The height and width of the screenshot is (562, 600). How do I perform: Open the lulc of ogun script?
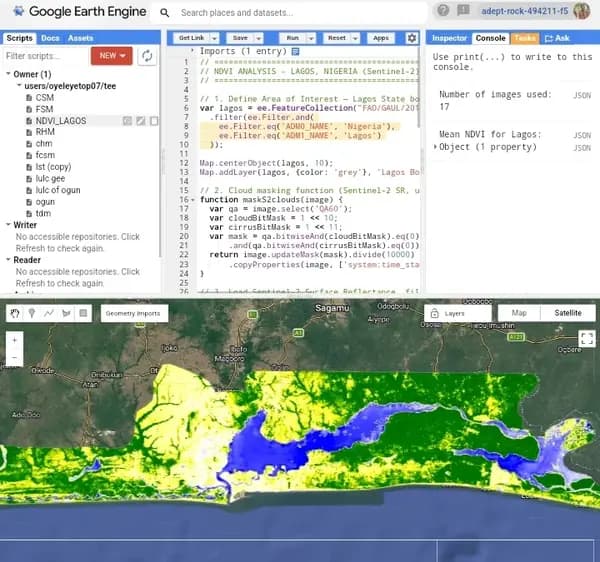tap(58, 190)
